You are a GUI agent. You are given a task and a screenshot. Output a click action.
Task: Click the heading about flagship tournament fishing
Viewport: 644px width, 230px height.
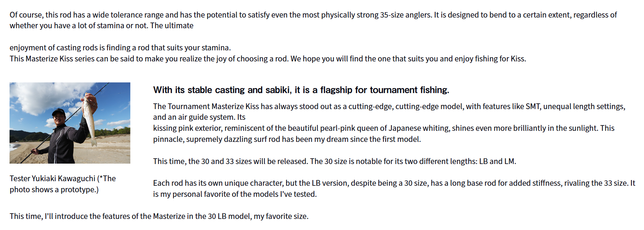[x=301, y=90]
